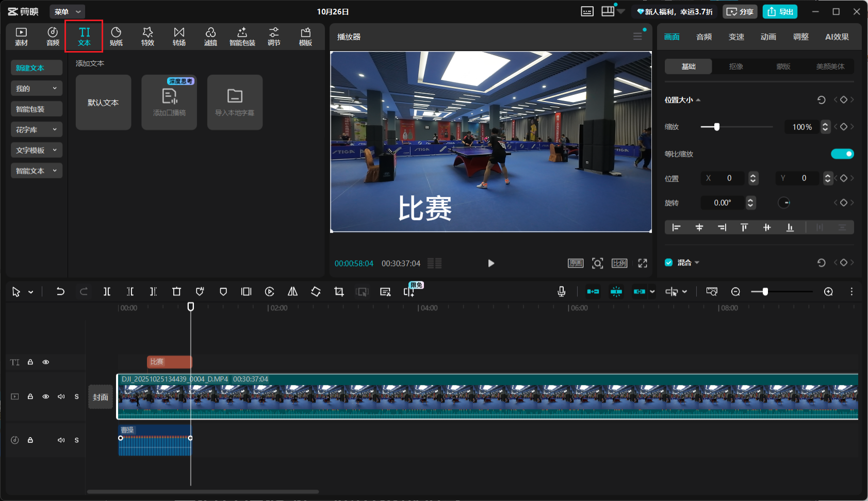Viewport: 868px width, 501px height.
Task: Hide the text track using eye icon
Action: (x=46, y=362)
